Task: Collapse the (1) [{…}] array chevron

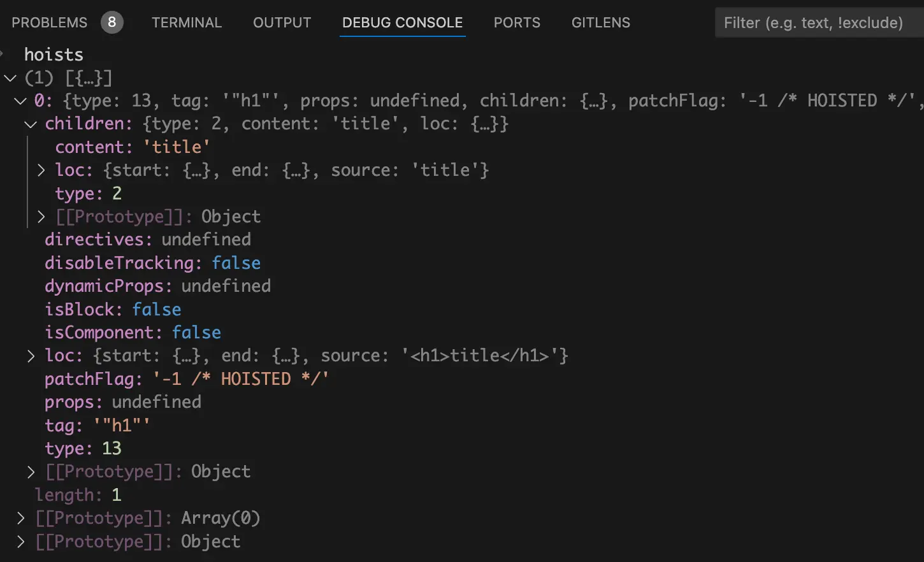Action: click(10, 78)
